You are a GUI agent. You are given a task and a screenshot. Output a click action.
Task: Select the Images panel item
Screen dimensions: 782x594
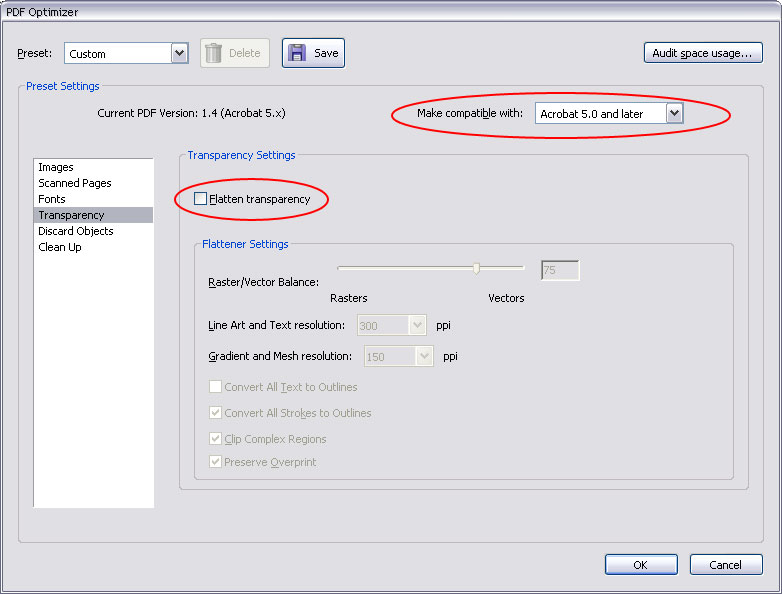(93, 167)
